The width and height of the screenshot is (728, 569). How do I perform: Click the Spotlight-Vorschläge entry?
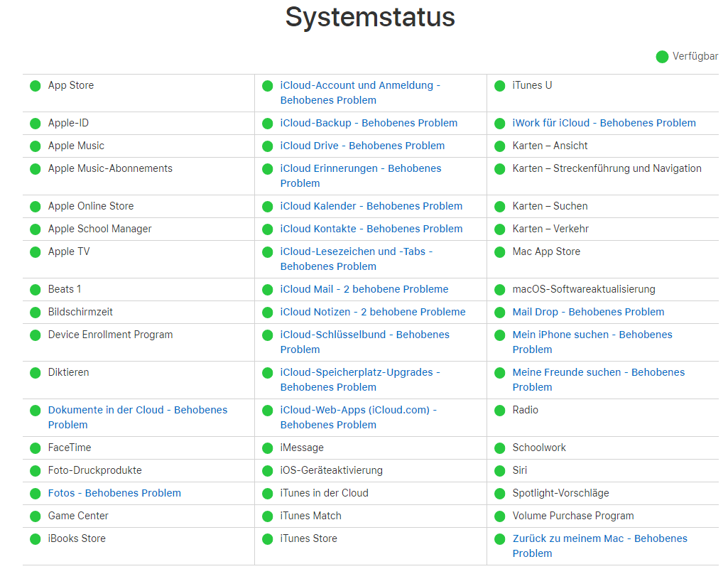pyautogui.click(x=560, y=493)
